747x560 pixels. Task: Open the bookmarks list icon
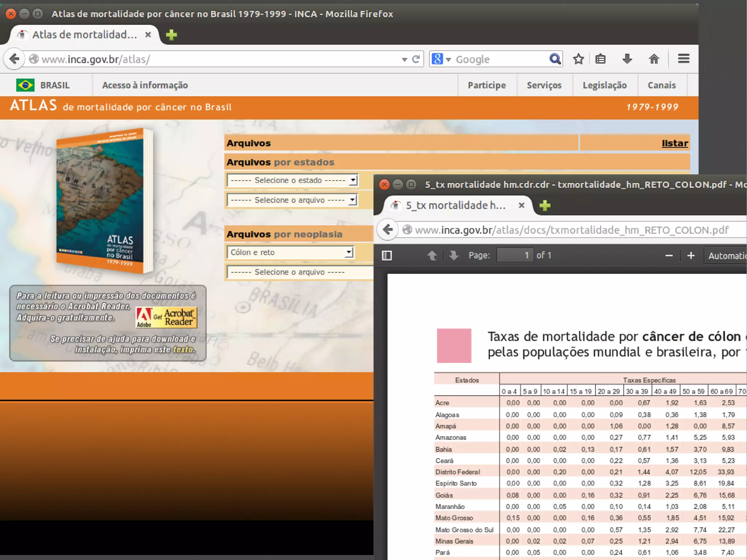(600, 59)
